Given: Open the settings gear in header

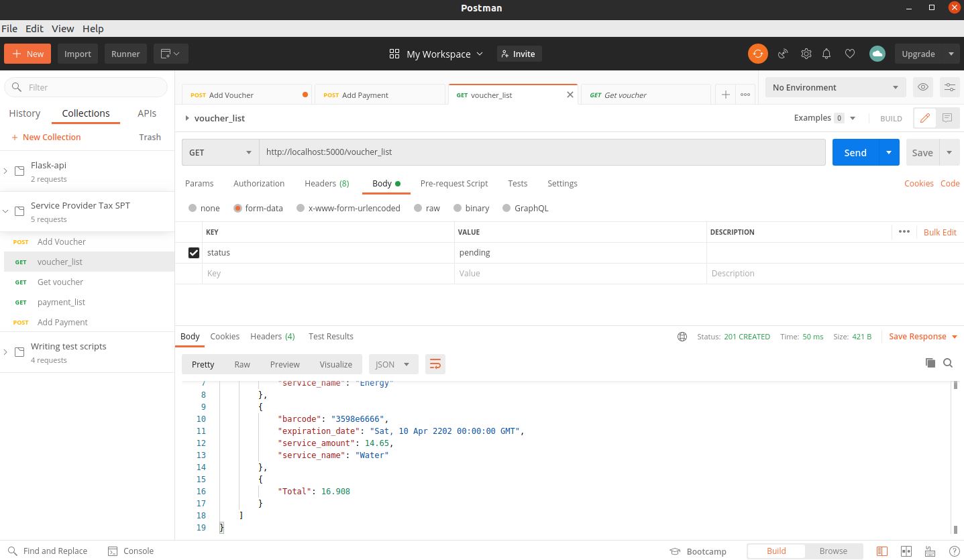Looking at the screenshot, I should click(806, 54).
